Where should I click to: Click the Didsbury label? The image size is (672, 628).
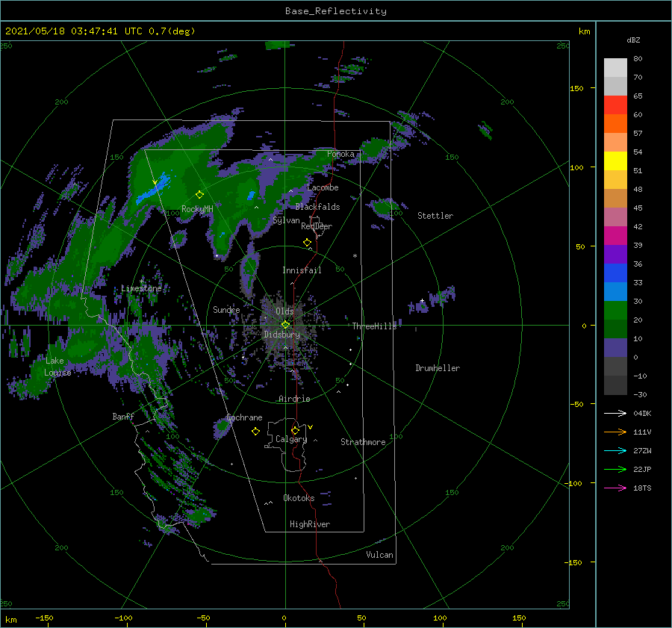pyautogui.click(x=281, y=335)
